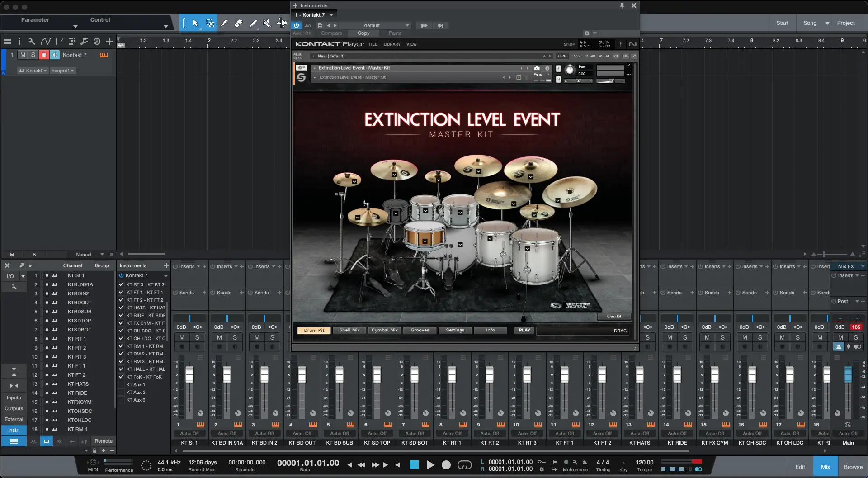Click the Kontakt warning exclamation icon
The height and width of the screenshot is (478, 868).
[621, 44]
